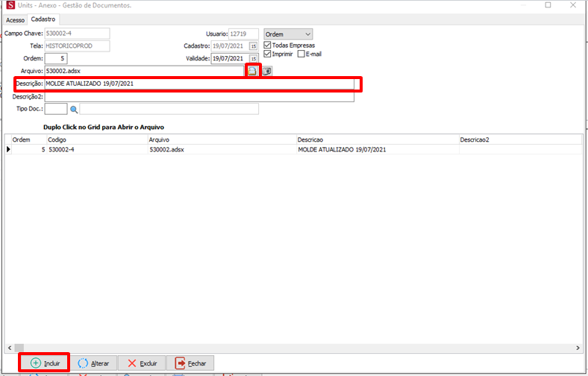Viewport: 588px width, 376px height.
Task: Switch to the Acesso tab
Action: tap(15, 20)
